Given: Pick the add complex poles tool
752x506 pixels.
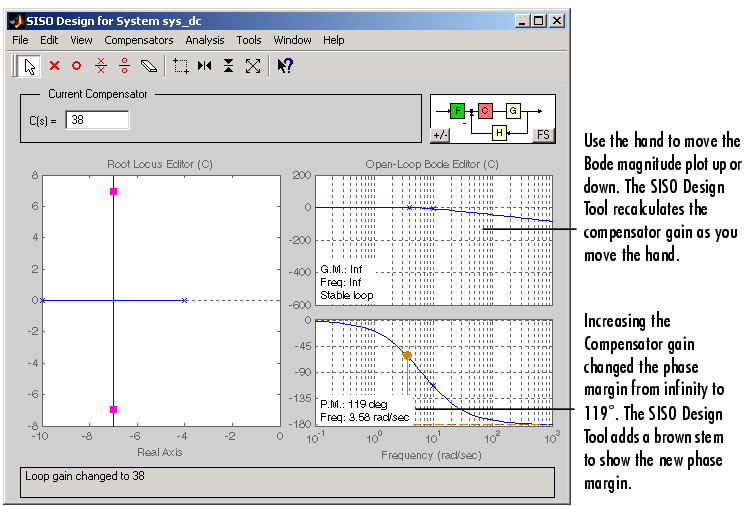Looking at the screenshot, I should (101, 66).
